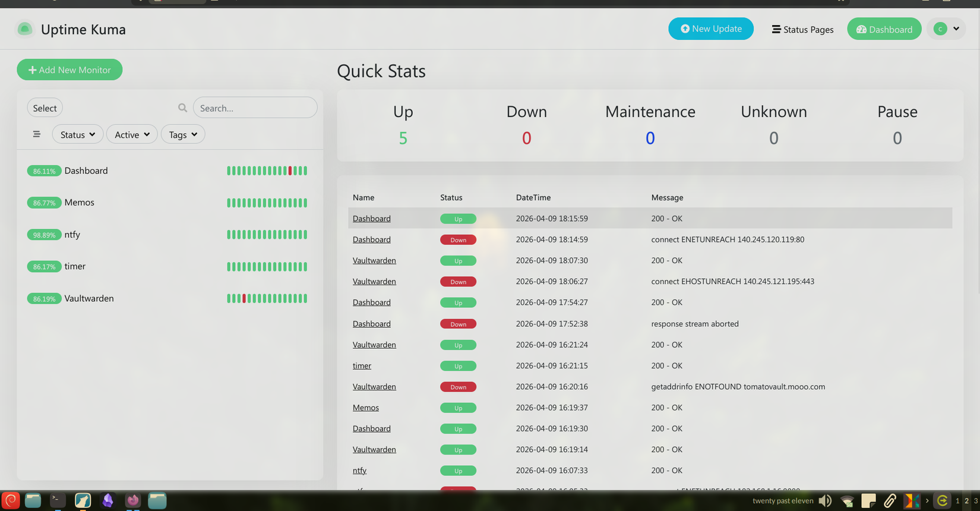Viewport: 980px width, 511px height.
Task: Open the Wi-Fi network tray icon
Action: tap(848, 501)
